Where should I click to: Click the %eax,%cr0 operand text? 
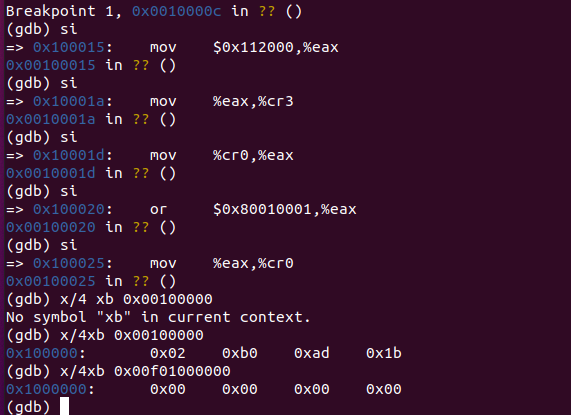tap(253, 263)
